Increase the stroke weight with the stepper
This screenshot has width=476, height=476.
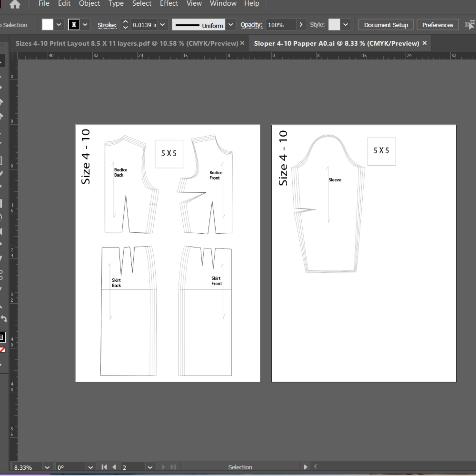pyautogui.click(x=125, y=22)
